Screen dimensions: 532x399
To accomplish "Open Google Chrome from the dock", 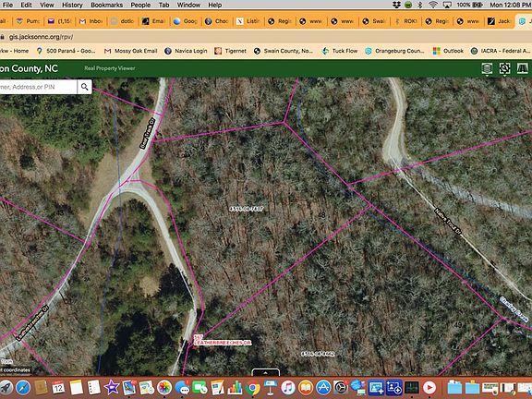I will [x=252, y=388].
